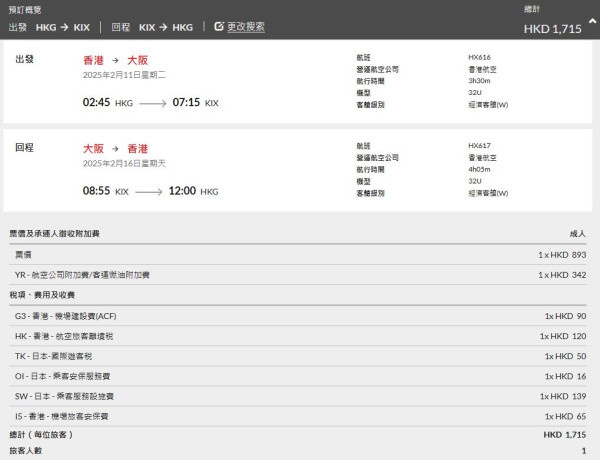Click the amount 1x HKD 120
Image resolution: width=600 pixels, height=460 pixels.
coord(562,336)
